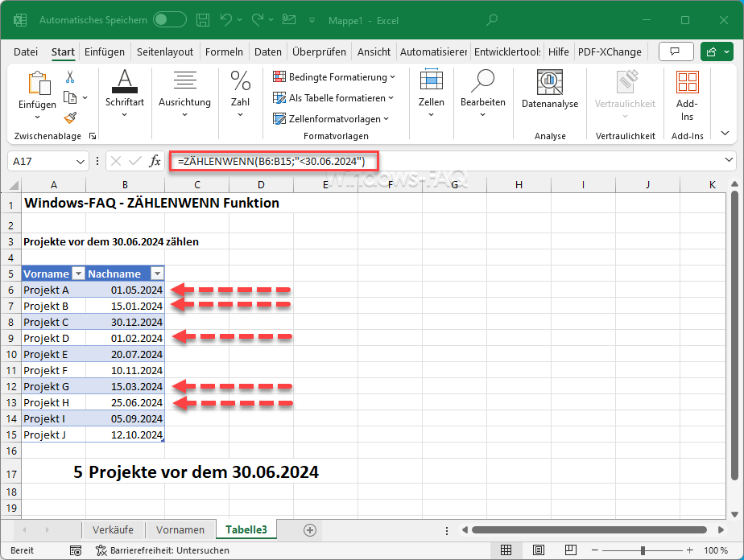Zoom in with the plus button
This screenshot has height=560, width=744.
[x=690, y=550]
